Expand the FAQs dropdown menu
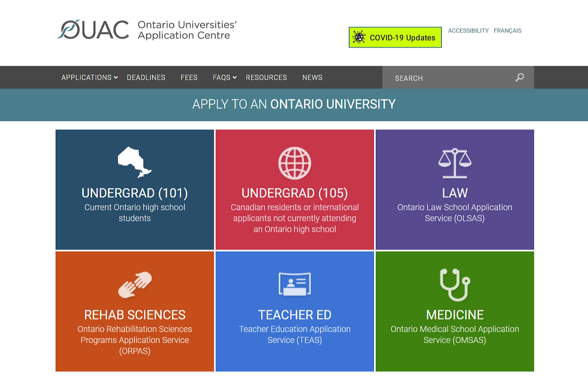Screen dimensions: 588x384 (x=225, y=77)
